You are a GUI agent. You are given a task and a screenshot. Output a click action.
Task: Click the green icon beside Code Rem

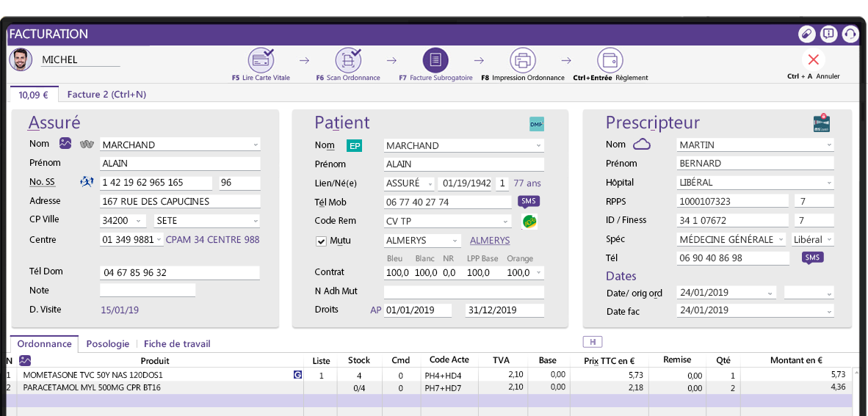(529, 222)
